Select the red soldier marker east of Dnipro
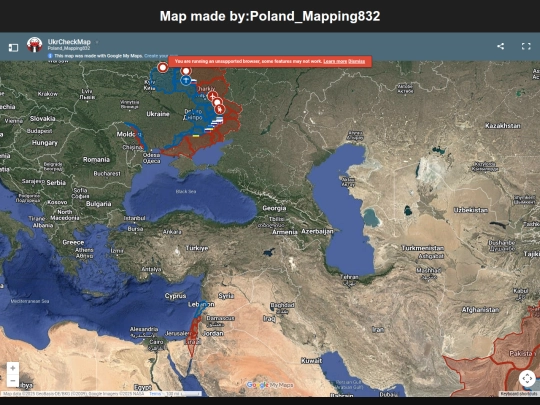Viewport: 540px width, 405px height. 220,110
